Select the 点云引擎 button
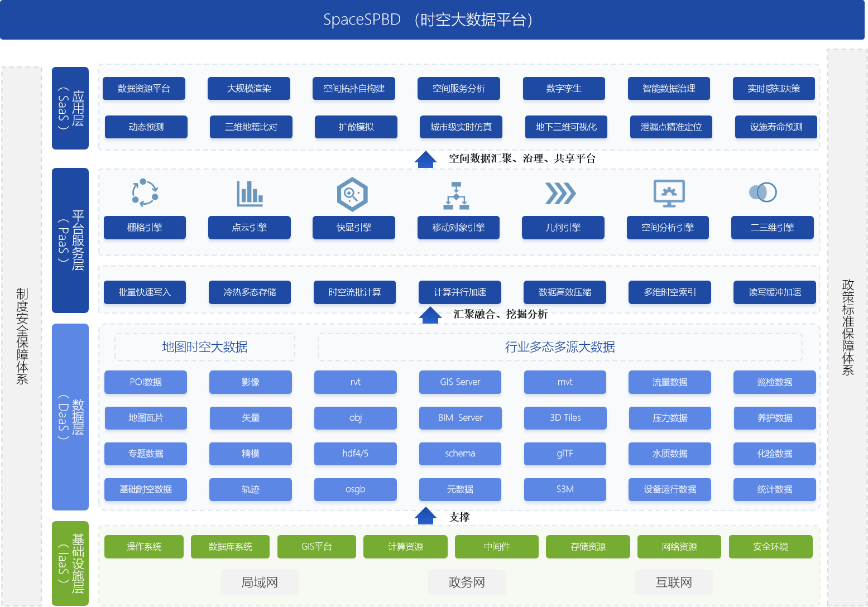Viewport: 868px width, 607px height. (250, 228)
